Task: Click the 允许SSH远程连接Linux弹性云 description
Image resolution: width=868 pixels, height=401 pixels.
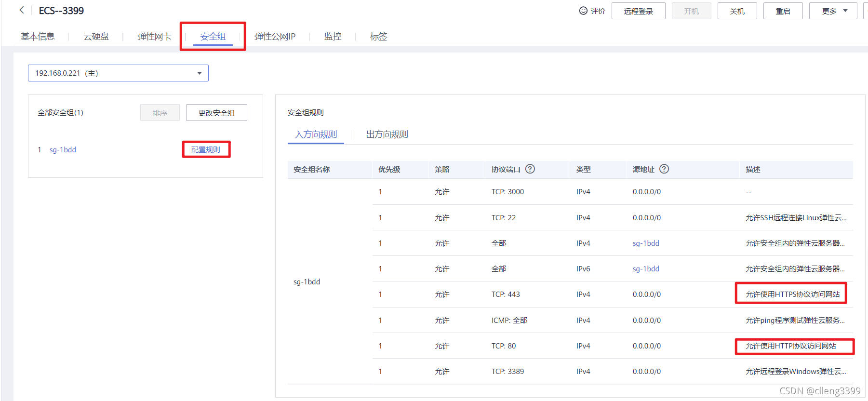Action: (796, 218)
